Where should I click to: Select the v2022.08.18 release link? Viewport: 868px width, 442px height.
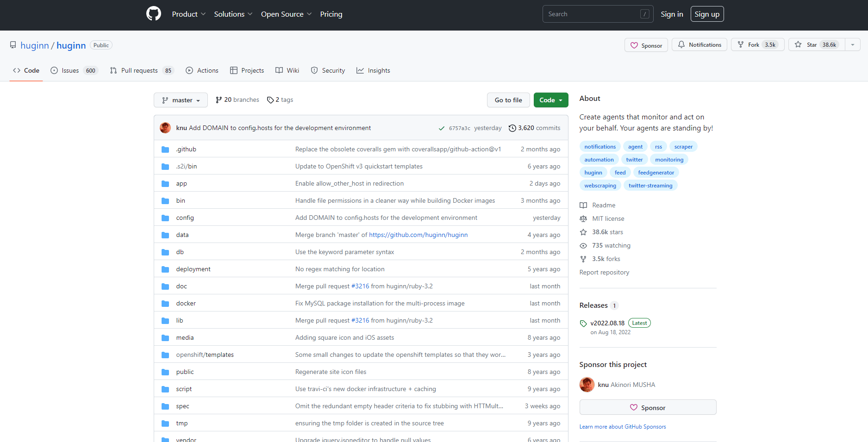(x=607, y=323)
